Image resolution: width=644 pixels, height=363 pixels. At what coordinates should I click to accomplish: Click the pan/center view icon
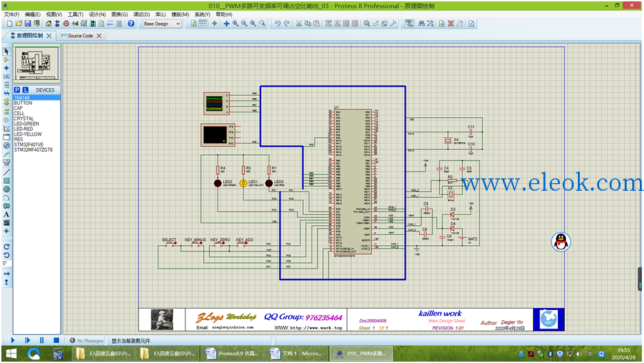[x=226, y=24]
